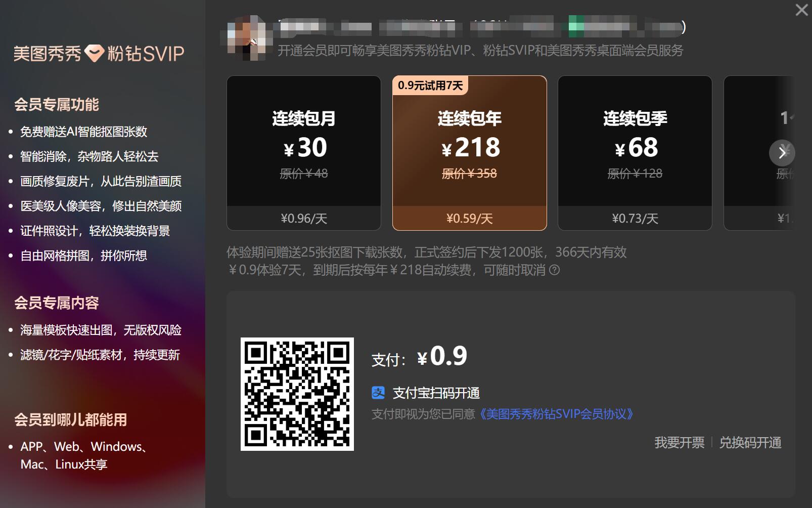The image size is (812, 508).
Task: Click the 支付 ¥0.9 amount text
Action: pos(419,356)
